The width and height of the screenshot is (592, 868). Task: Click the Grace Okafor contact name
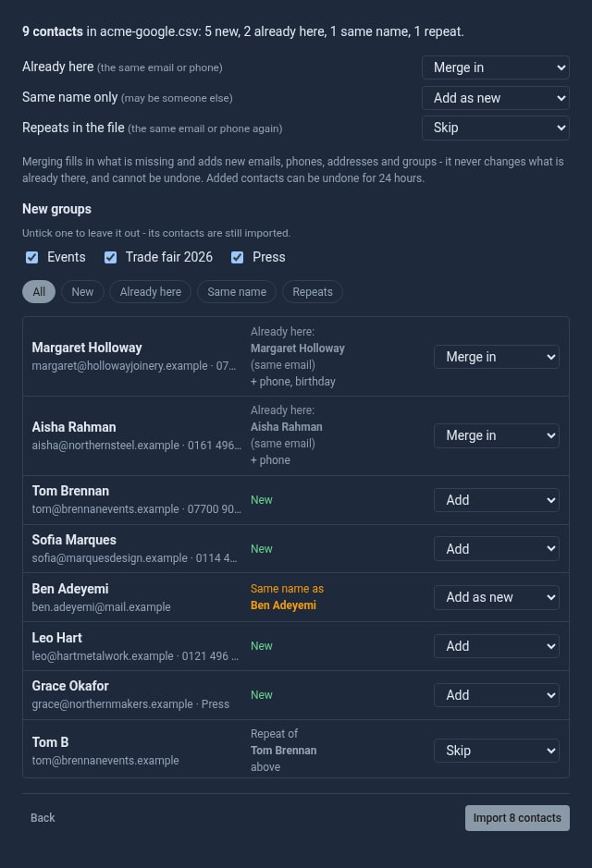point(70,686)
